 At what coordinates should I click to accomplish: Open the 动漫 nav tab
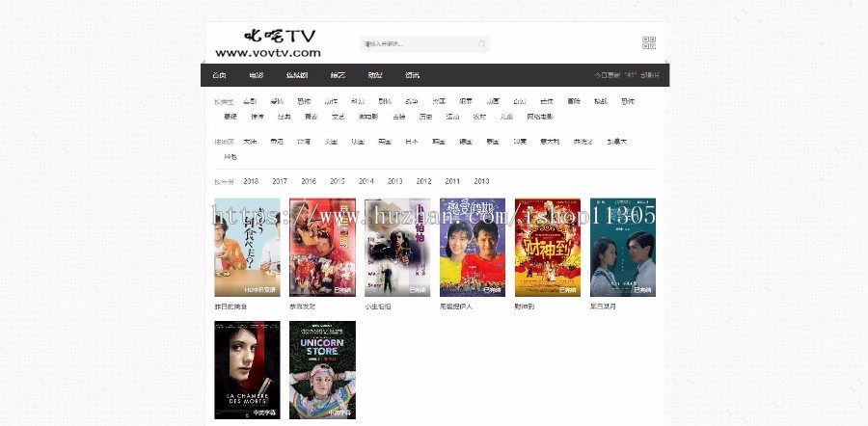click(375, 75)
